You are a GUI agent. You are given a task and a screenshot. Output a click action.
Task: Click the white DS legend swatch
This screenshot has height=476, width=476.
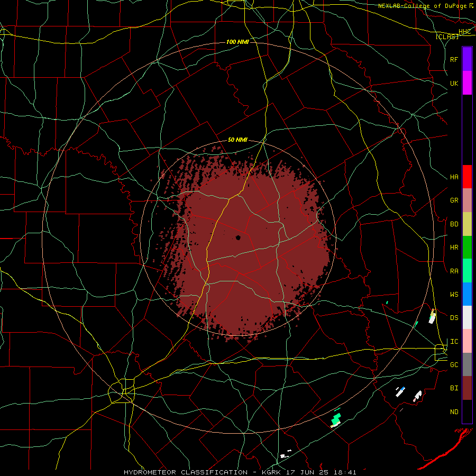tap(467, 317)
